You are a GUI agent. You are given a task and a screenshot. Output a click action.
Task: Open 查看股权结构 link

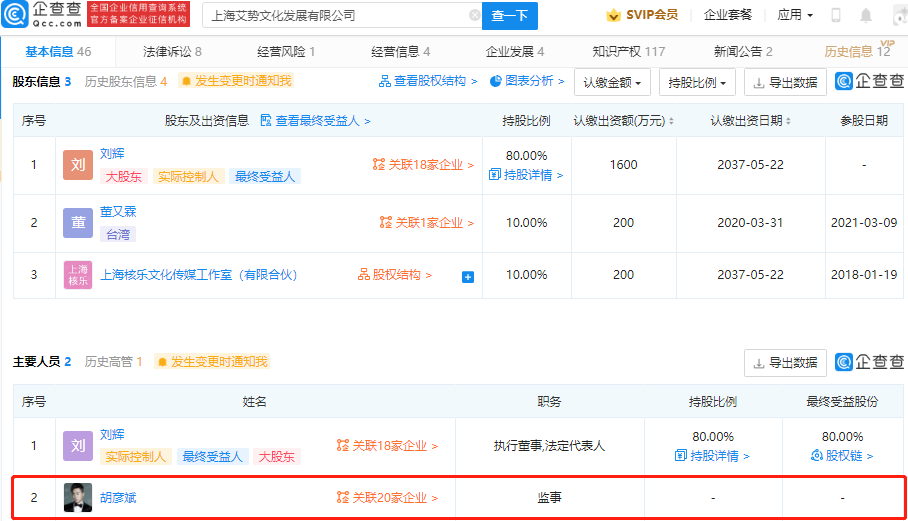click(x=428, y=81)
